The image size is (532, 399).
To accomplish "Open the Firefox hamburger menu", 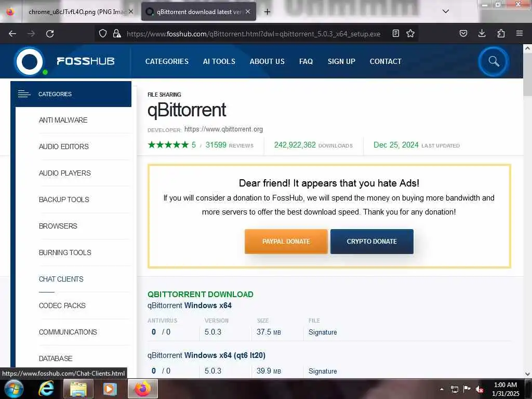I will (x=520, y=33).
